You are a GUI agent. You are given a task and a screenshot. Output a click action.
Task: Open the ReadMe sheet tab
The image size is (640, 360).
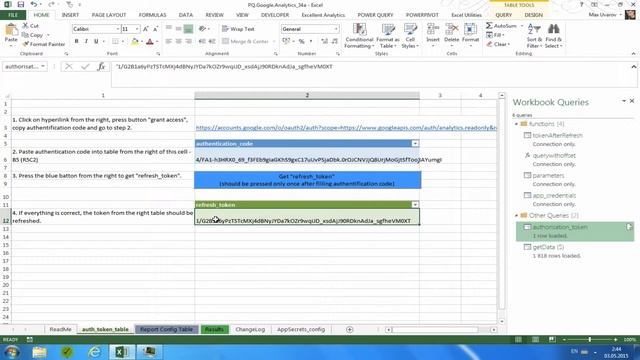60,329
